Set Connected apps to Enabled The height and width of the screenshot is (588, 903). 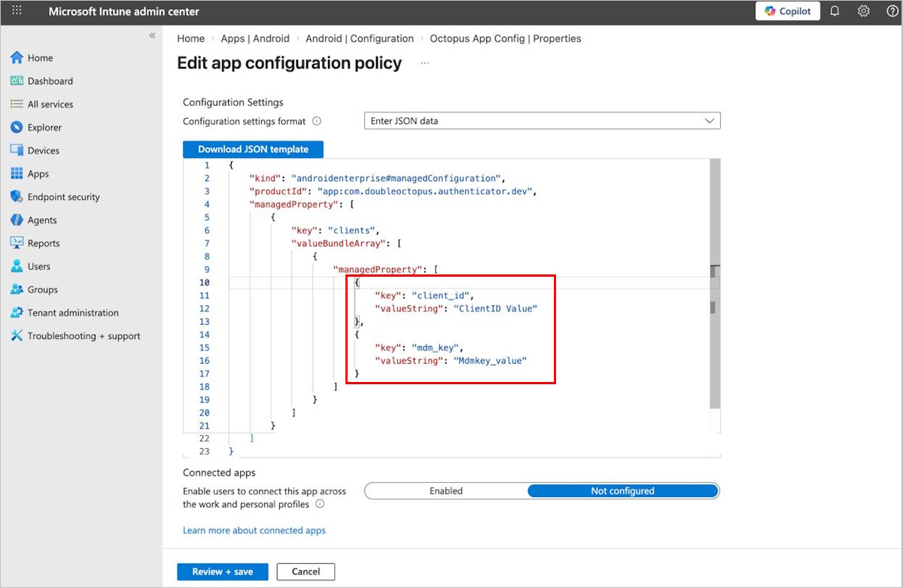click(x=446, y=491)
